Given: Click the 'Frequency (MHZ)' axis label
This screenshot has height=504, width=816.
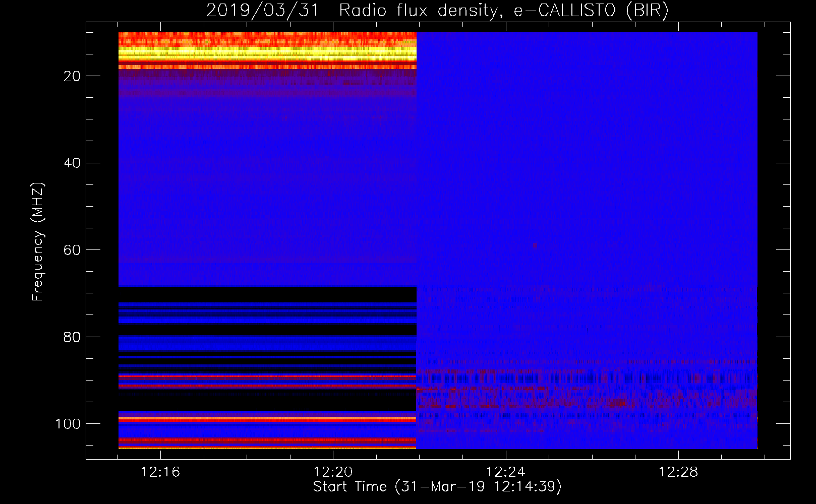Looking at the screenshot, I should tap(38, 241).
